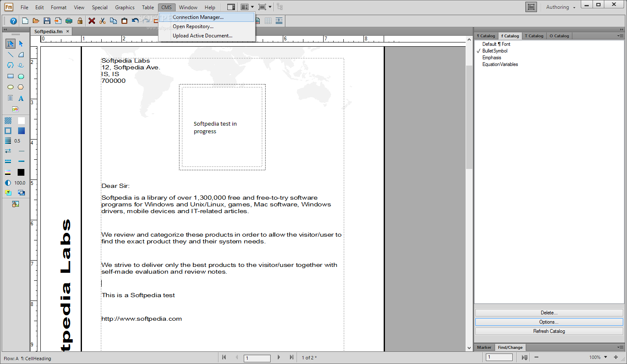Create a new document

coord(25,21)
